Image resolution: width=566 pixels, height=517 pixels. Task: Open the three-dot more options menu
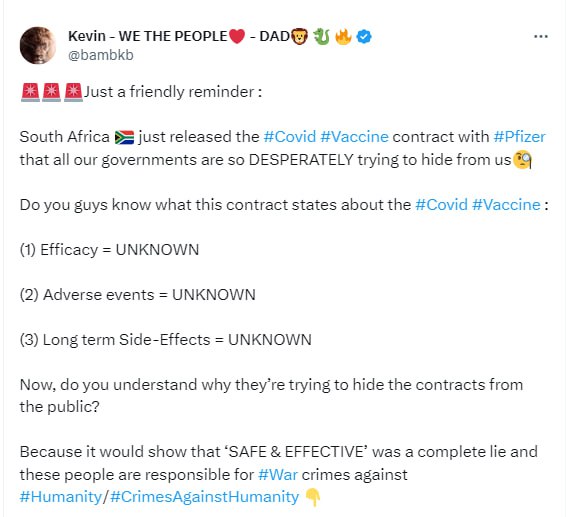click(540, 36)
